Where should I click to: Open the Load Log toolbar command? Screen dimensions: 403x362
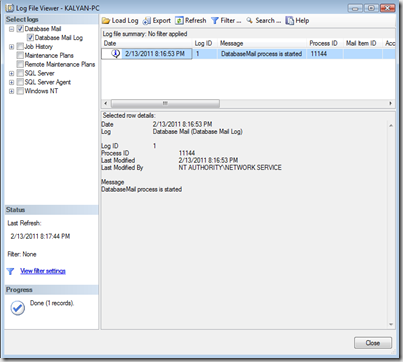pyautogui.click(x=120, y=21)
